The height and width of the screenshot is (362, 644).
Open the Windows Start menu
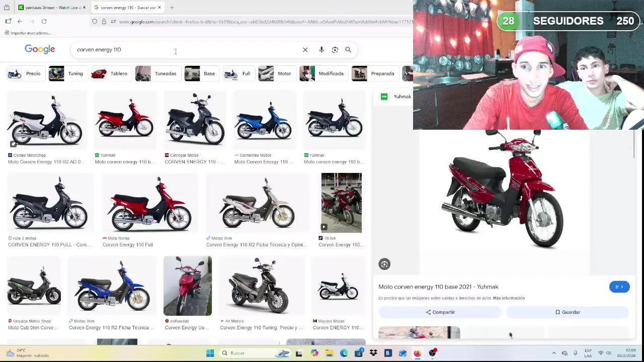(210, 353)
